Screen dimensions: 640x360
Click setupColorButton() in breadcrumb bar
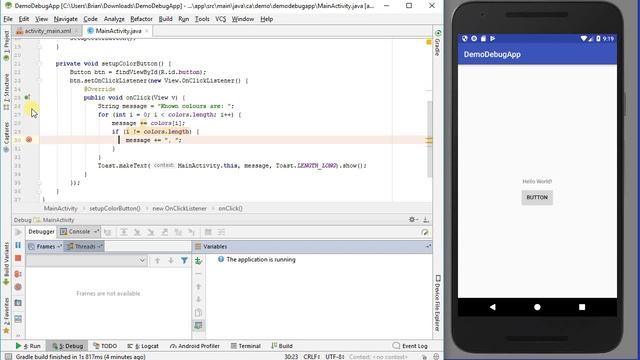click(115, 208)
